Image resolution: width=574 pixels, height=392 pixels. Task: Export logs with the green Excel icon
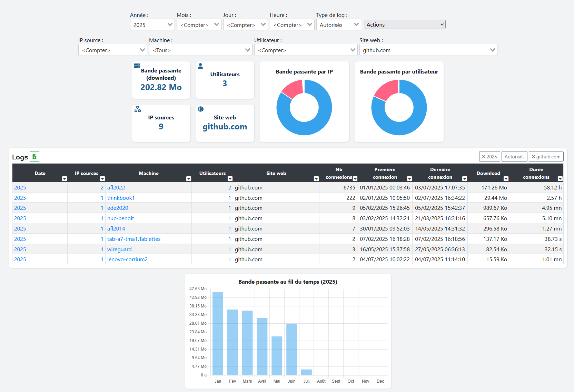tap(34, 157)
